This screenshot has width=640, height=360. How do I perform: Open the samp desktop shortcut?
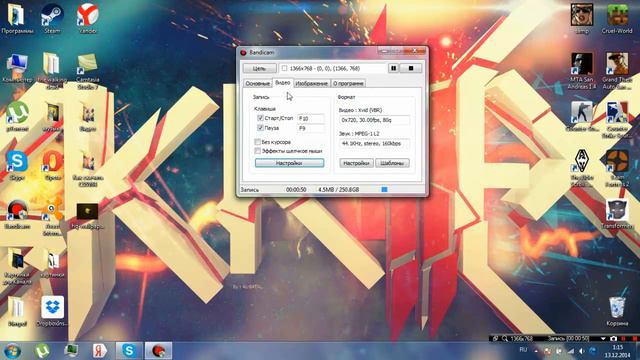pyautogui.click(x=582, y=19)
